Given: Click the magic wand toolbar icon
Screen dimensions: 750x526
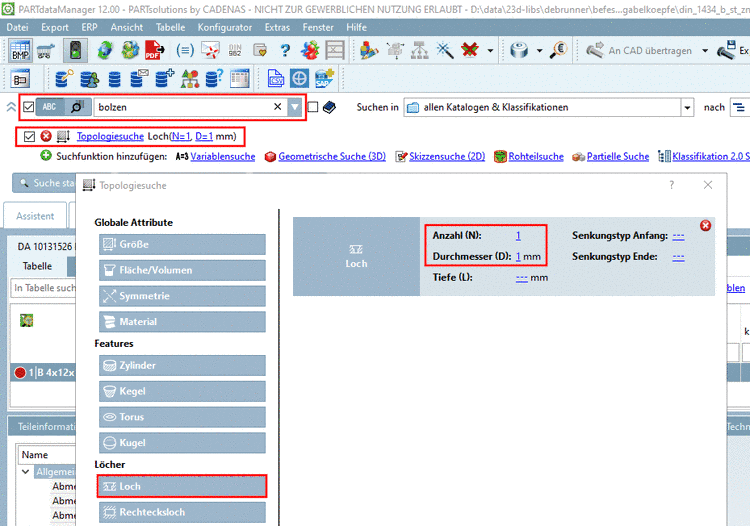Looking at the screenshot, I should (444, 50).
